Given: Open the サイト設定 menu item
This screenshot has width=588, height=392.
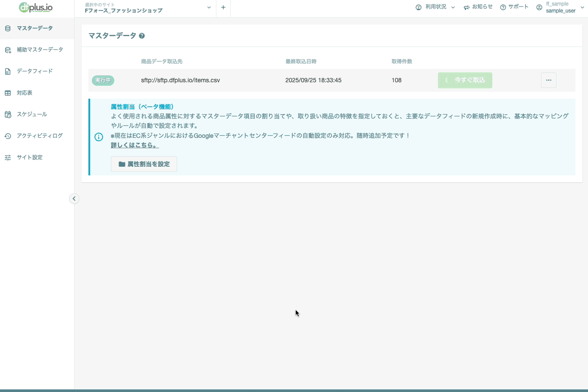Looking at the screenshot, I should pyautogui.click(x=37, y=158).
